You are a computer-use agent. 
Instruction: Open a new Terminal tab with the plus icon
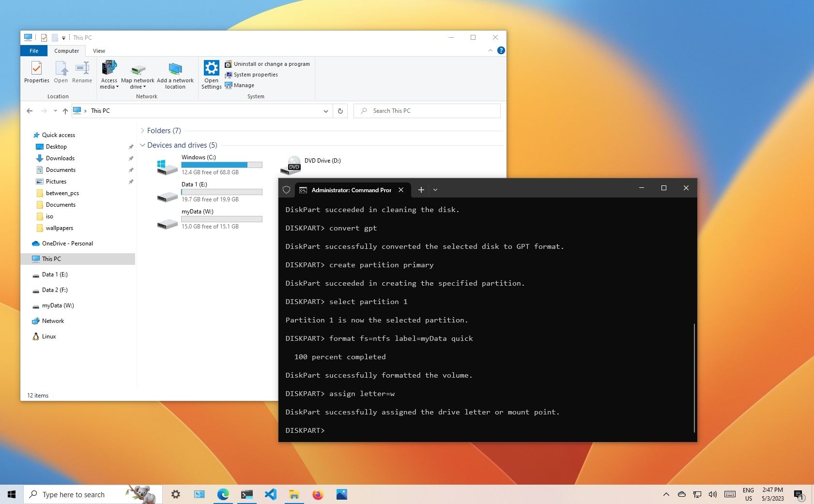(421, 190)
